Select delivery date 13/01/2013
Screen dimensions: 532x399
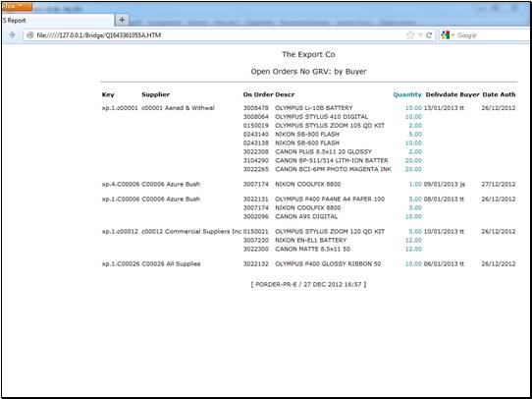pos(440,108)
